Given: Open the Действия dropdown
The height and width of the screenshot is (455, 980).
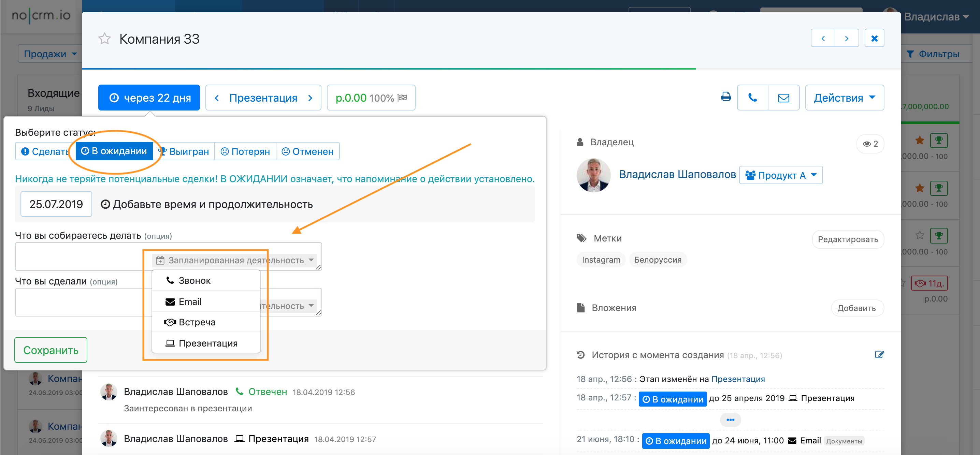Looking at the screenshot, I should [844, 98].
